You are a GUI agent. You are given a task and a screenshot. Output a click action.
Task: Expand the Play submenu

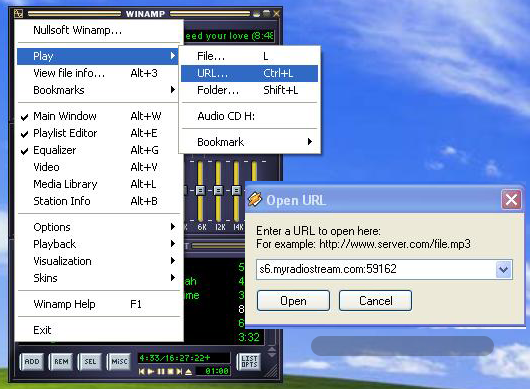(98, 56)
